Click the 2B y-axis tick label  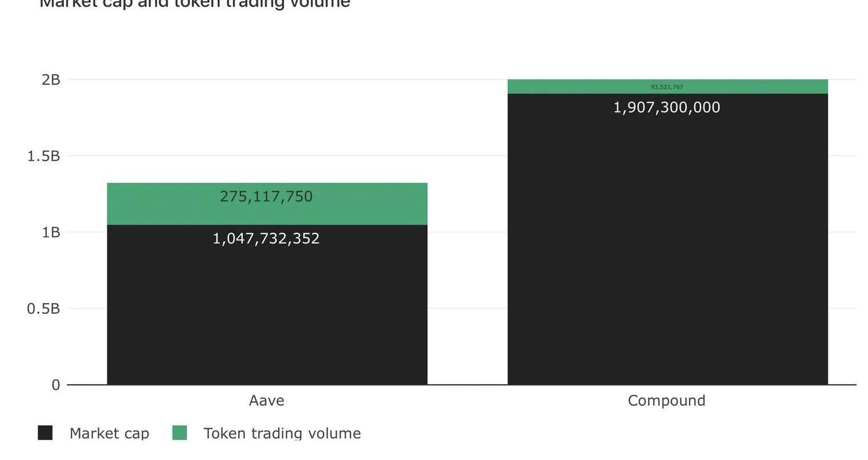click(51, 80)
